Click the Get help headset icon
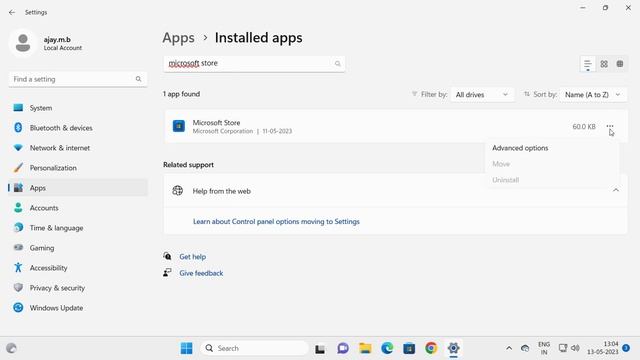Screen dimensions: 640x360 pyautogui.click(x=167, y=256)
